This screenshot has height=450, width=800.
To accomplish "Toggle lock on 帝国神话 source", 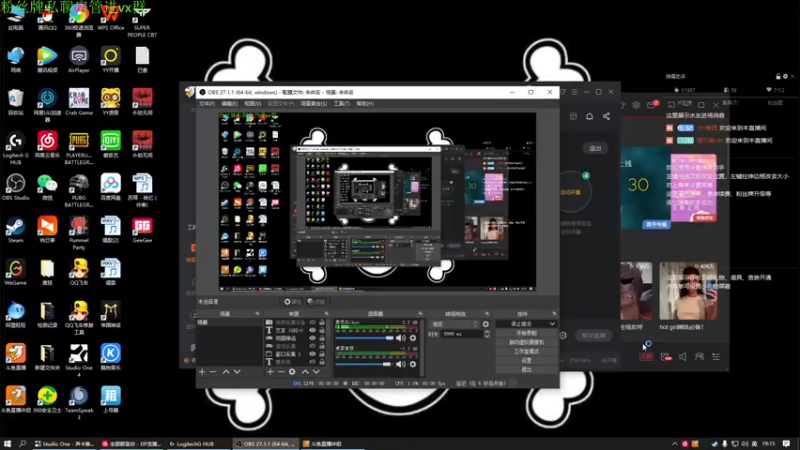I will tap(322, 338).
